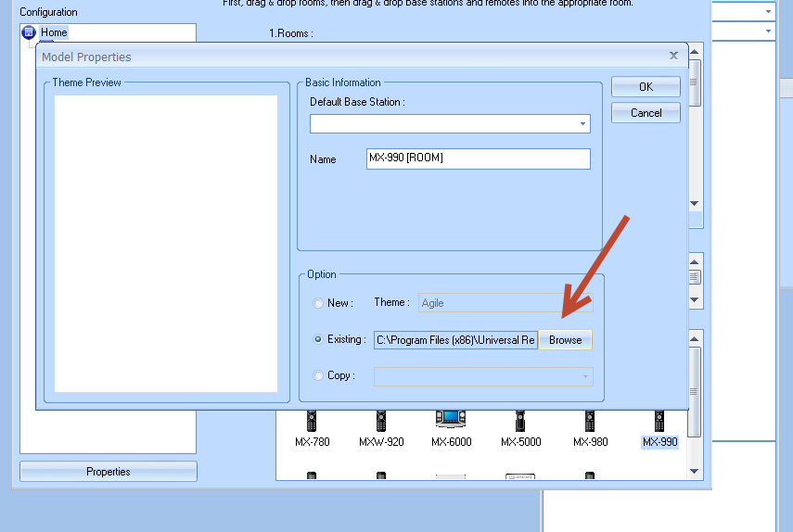
Task: Click the middle list scroll down arrow
Action: [x=695, y=299]
